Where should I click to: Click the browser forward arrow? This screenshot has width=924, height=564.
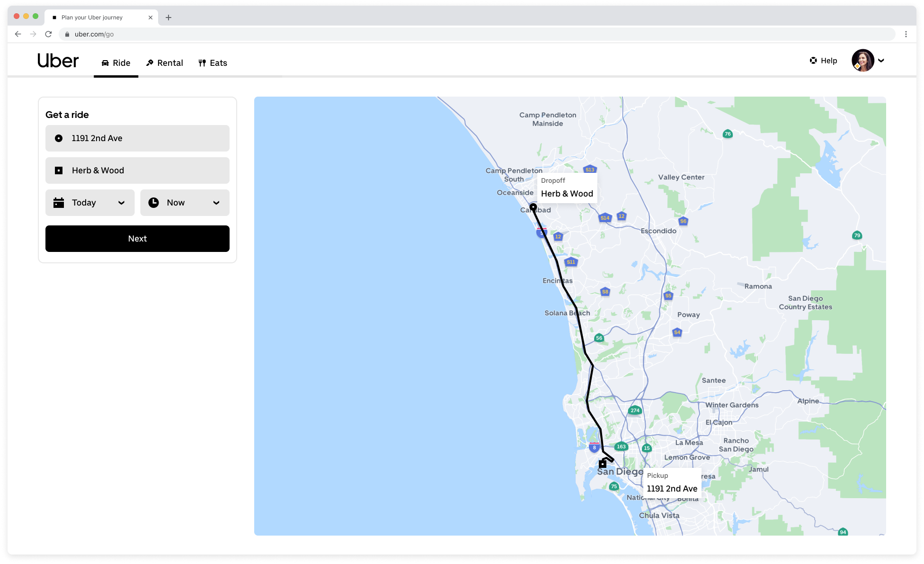[33, 34]
